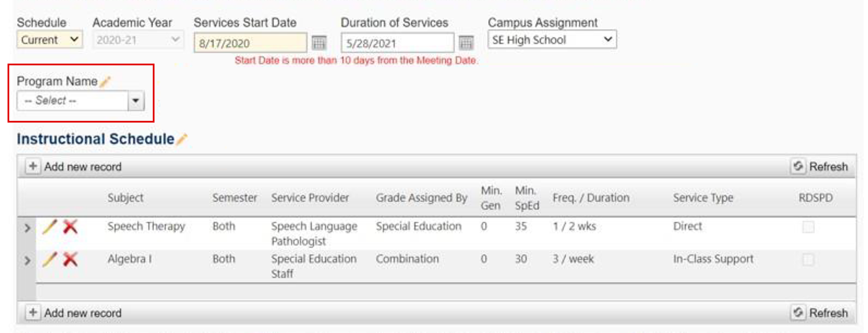Click Add new record at the bottom of the grid

pyautogui.click(x=75, y=313)
